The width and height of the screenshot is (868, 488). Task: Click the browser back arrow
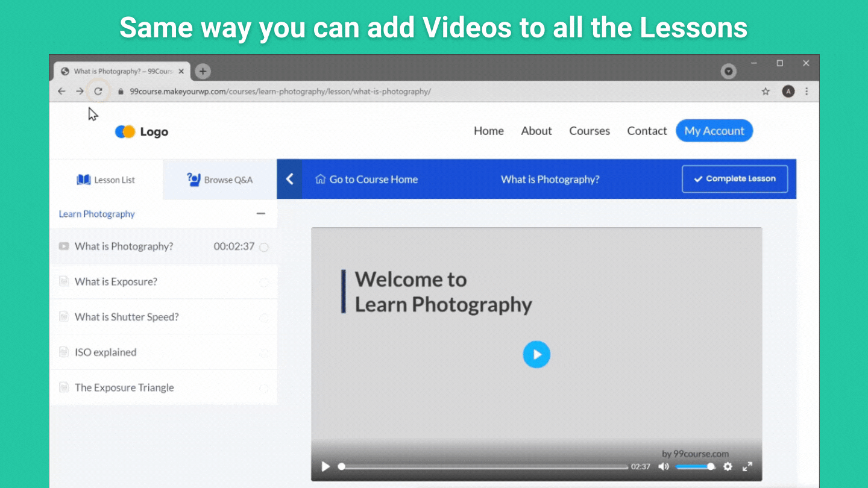(x=61, y=92)
